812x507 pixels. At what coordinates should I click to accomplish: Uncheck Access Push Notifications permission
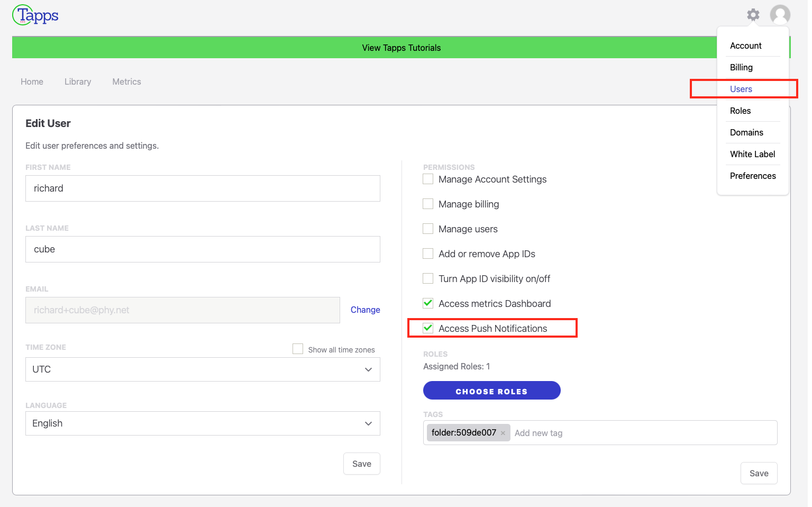tap(428, 329)
